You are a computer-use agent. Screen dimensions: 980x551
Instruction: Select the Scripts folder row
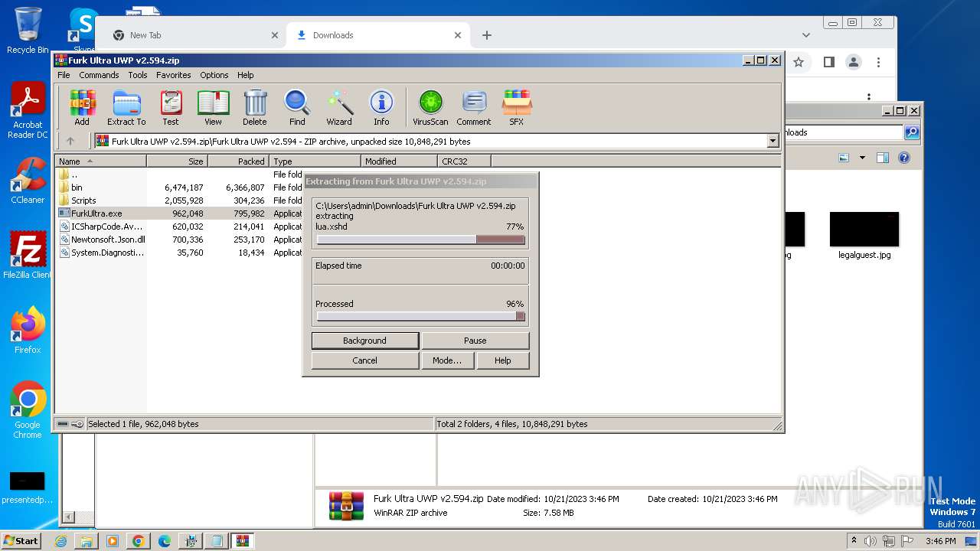[x=180, y=201]
